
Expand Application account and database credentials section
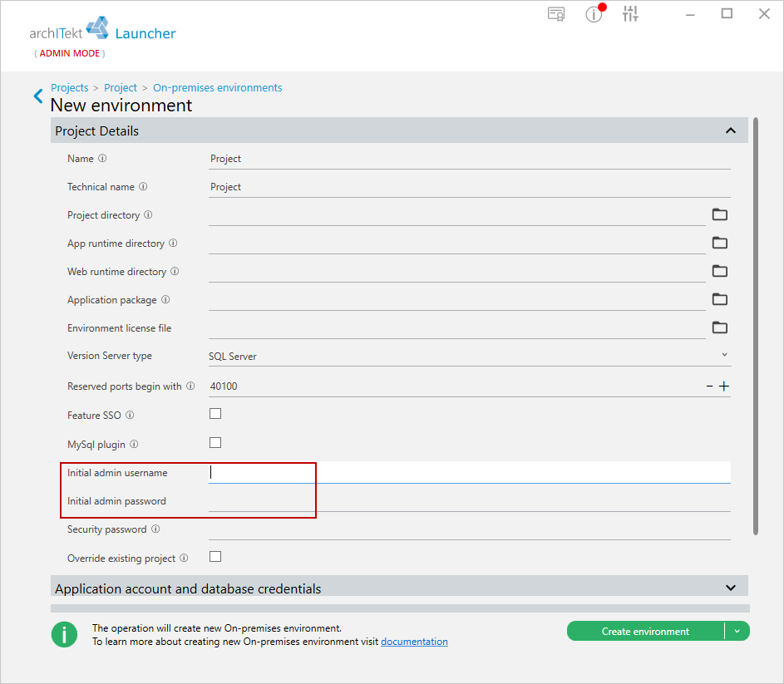click(x=731, y=588)
